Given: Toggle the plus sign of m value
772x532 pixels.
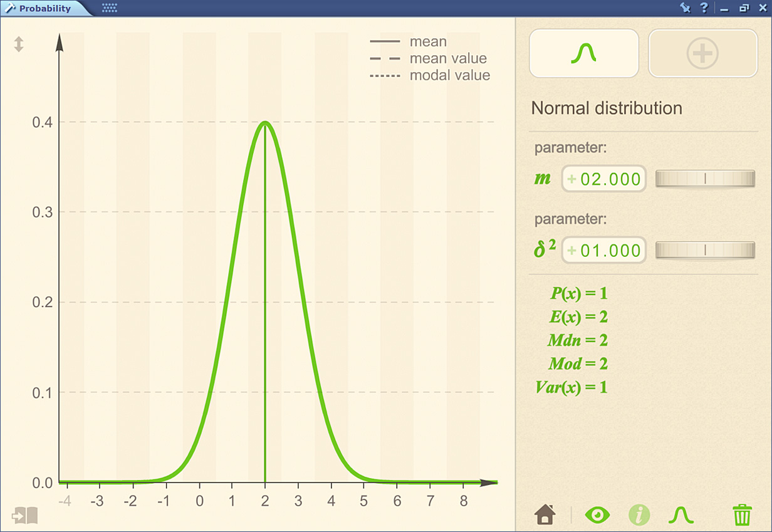Looking at the screenshot, I should point(571,179).
